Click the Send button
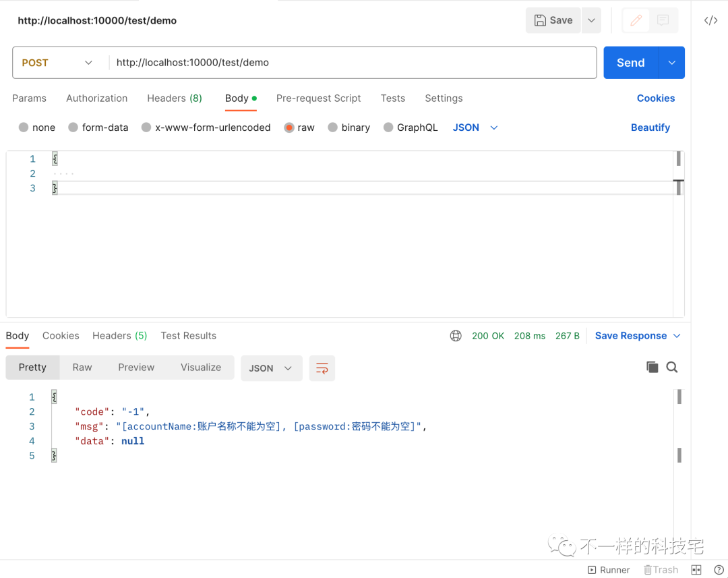 630,62
